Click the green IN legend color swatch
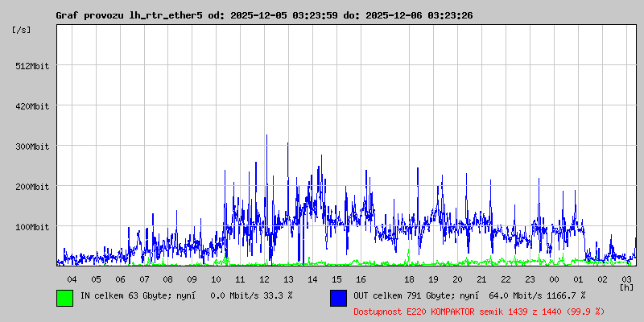The width and height of the screenshot is (644, 322). click(64, 297)
